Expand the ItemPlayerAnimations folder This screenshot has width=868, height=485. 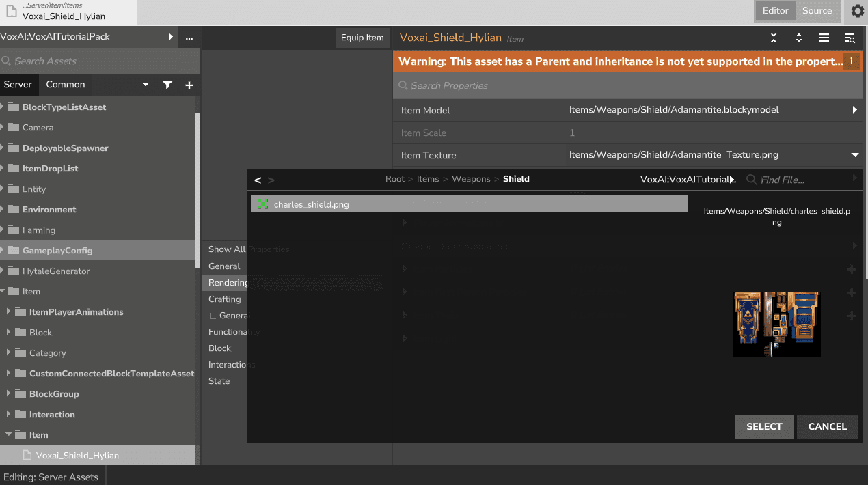point(9,312)
